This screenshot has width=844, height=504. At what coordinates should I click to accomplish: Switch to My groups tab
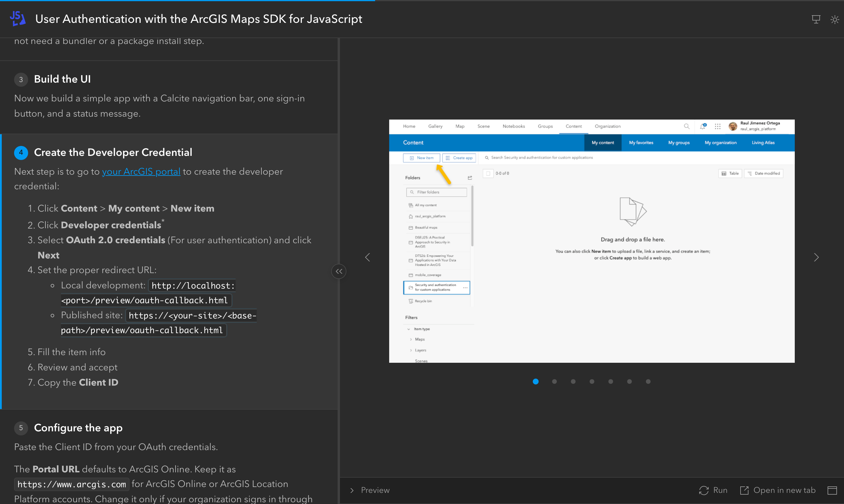(679, 143)
